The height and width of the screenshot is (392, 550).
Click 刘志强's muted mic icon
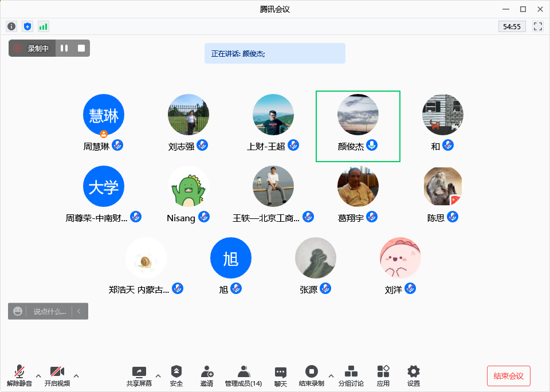click(x=202, y=146)
